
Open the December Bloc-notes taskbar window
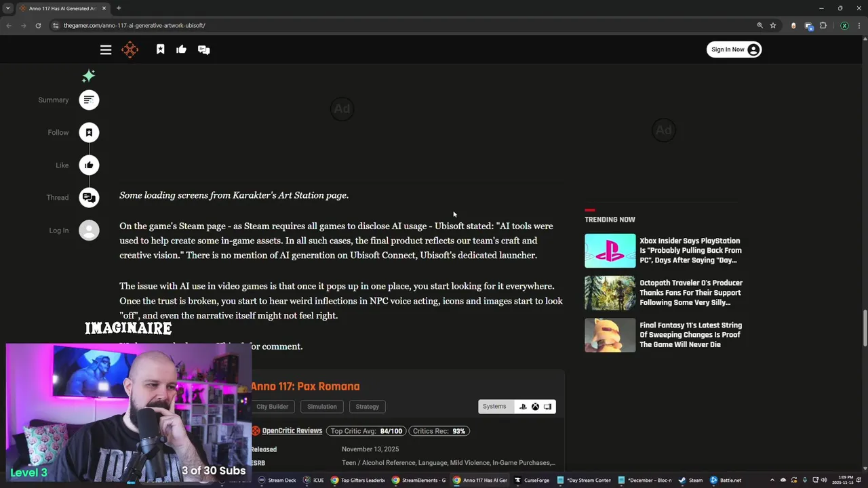tap(646, 480)
